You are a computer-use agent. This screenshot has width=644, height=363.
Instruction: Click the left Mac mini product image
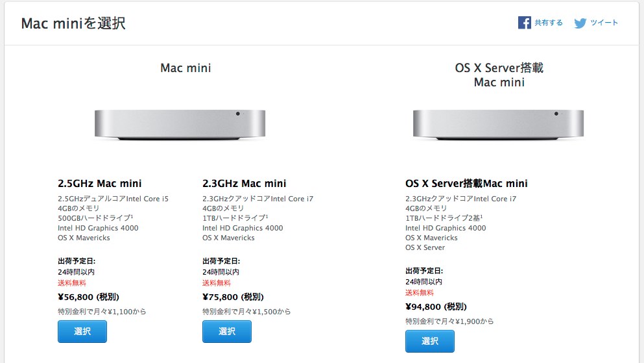coord(180,125)
